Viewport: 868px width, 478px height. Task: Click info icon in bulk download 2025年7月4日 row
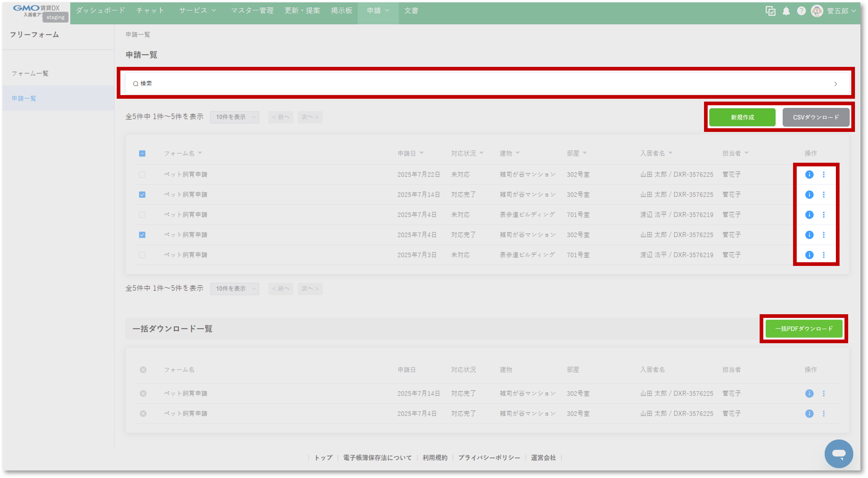tap(809, 414)
